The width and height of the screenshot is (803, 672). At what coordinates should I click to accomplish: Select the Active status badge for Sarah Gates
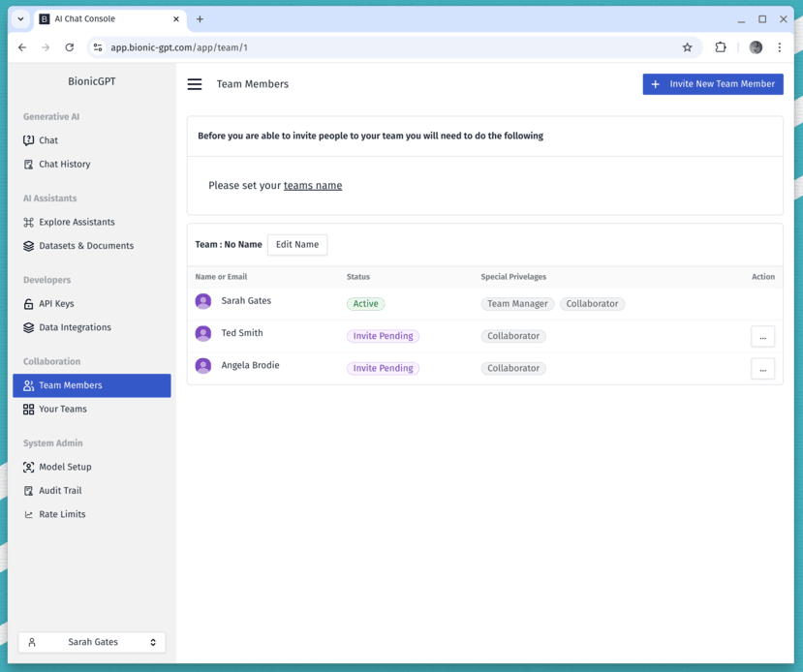click(365, 303)
